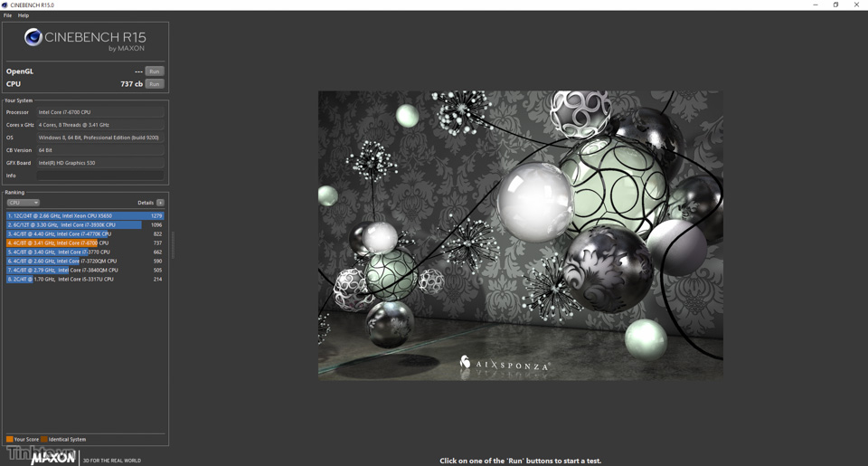Select the Core i7-4770K ranking row
Screen dimensions: 868x466
85,233
